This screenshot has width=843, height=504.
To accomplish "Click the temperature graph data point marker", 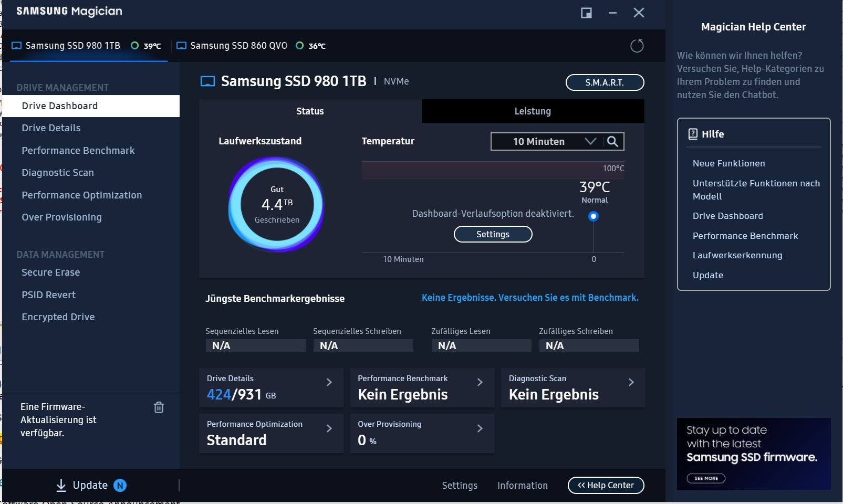I will pyautogui.click(x=593, y=216).
